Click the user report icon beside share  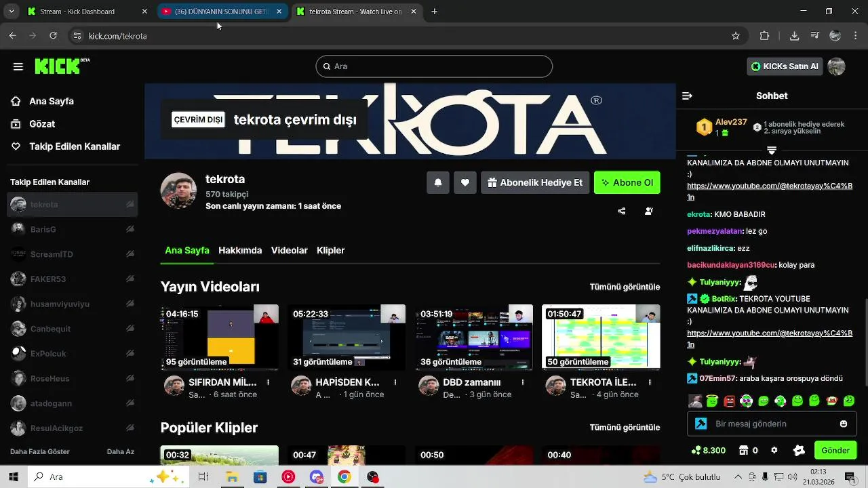click(649, 211)
